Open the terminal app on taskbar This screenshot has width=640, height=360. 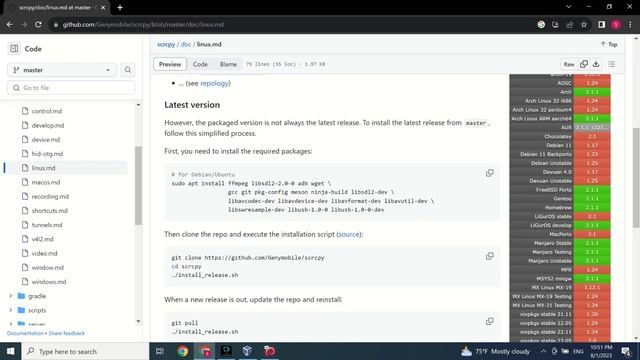click(226, 351)
